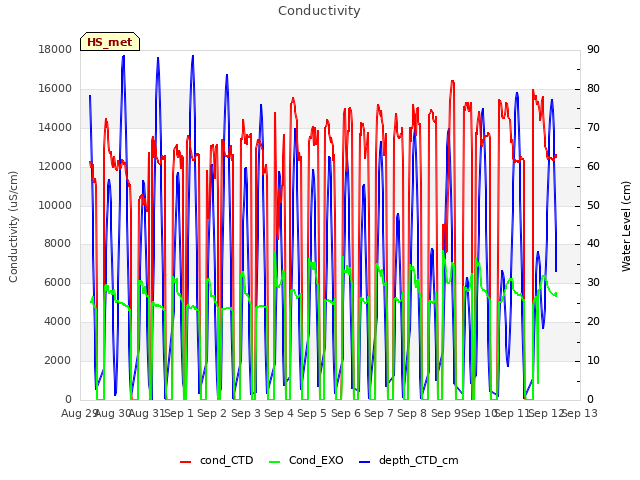Click the 60 right axis tick label

click(593, 167)
